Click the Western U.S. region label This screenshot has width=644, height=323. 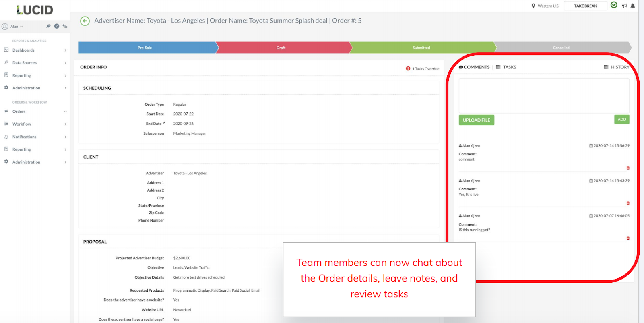pyautogui.click(x=548, y=6)
